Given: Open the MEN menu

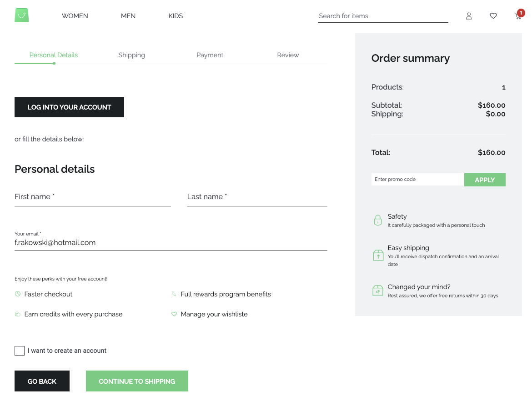Looking at the screenshot, I should click(x=128, y=16).
